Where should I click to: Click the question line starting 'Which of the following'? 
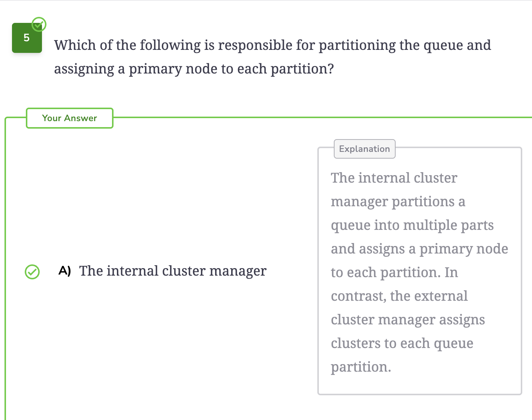272,45
